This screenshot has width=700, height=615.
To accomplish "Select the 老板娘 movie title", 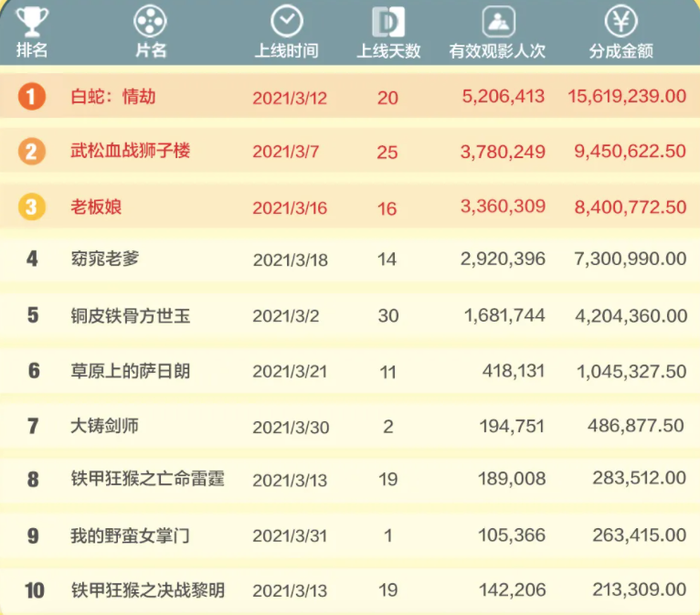I will click(x=97, y=207).
